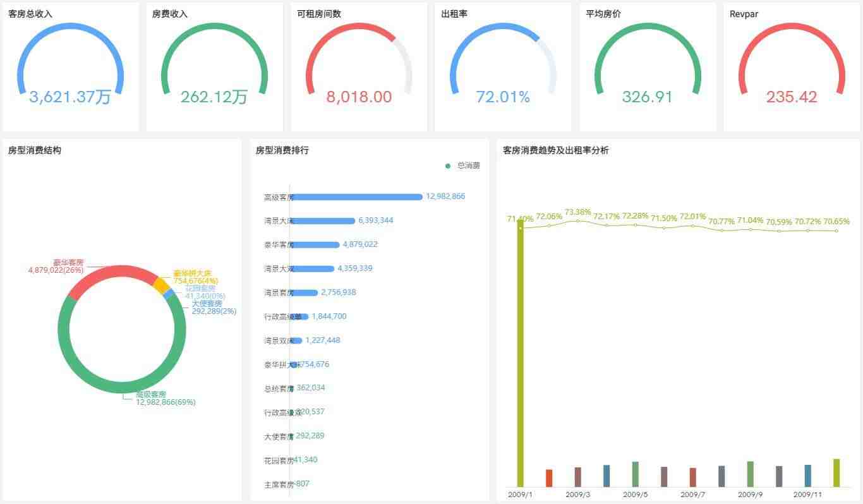
Task: Click the blue gauge arc of 客房总收入
Action: [x=70, y=27]
